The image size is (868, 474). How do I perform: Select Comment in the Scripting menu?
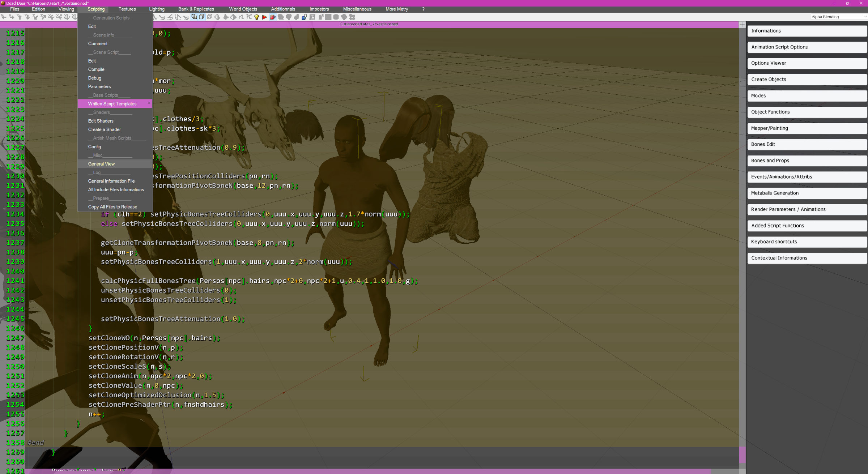(115, 44)
